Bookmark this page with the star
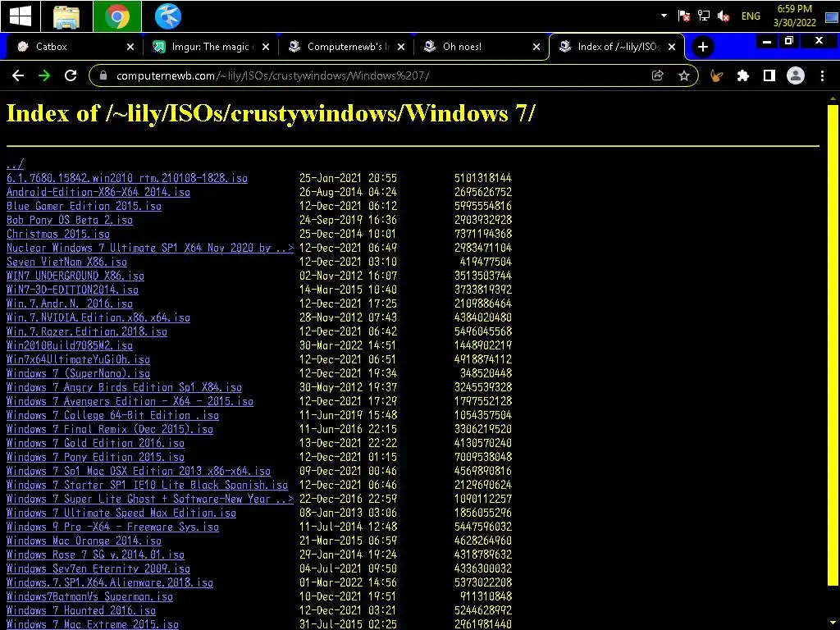The image size is (840, 630). pos(683,75)
